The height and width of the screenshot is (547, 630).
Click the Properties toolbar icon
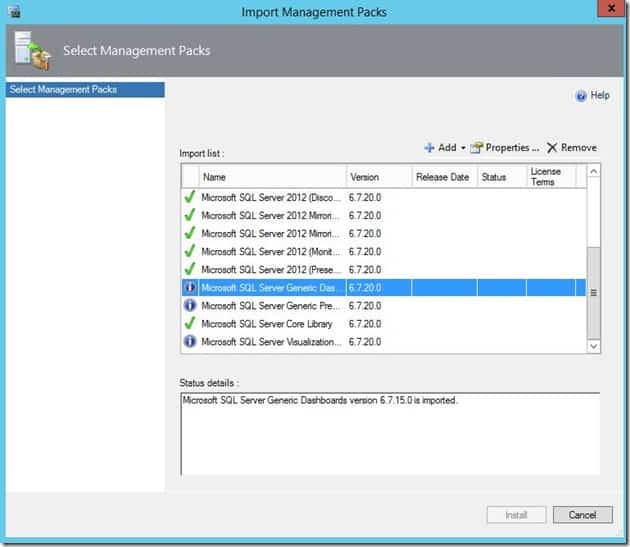click(477, 148)
